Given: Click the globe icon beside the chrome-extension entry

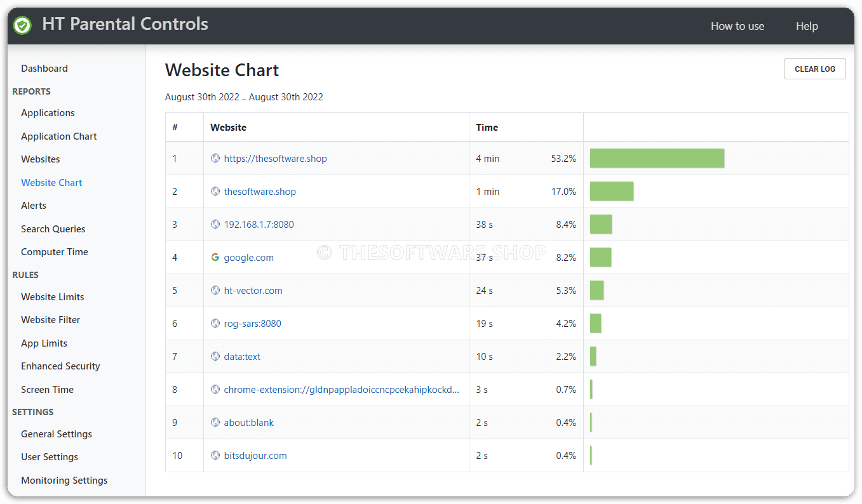Looking at the screenshot, I should tap(215, 389).
